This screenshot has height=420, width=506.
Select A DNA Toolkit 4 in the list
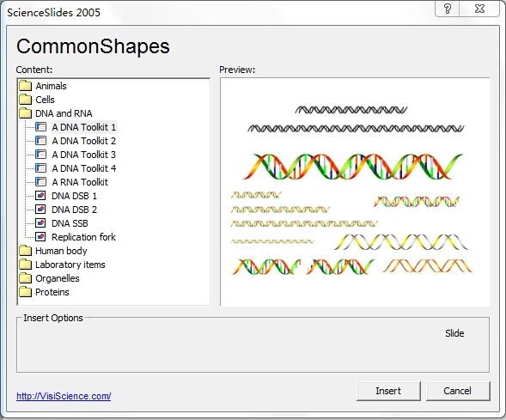tap(84, 168)
